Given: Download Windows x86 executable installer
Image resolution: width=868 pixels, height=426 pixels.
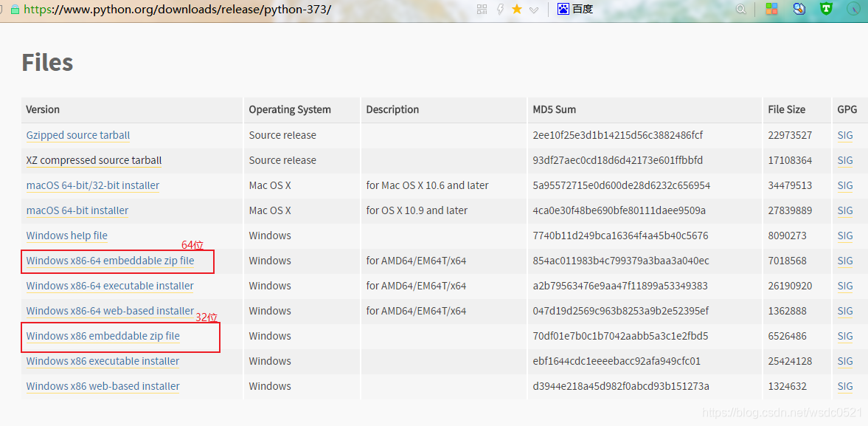Looking at the screenshot, I should [x=103, y=361].
